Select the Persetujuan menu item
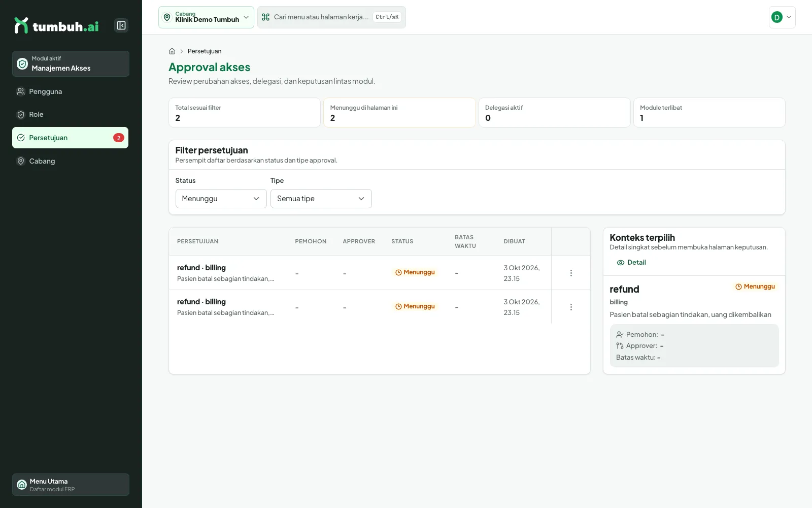The image size is (812, 508). coord(70,138)
